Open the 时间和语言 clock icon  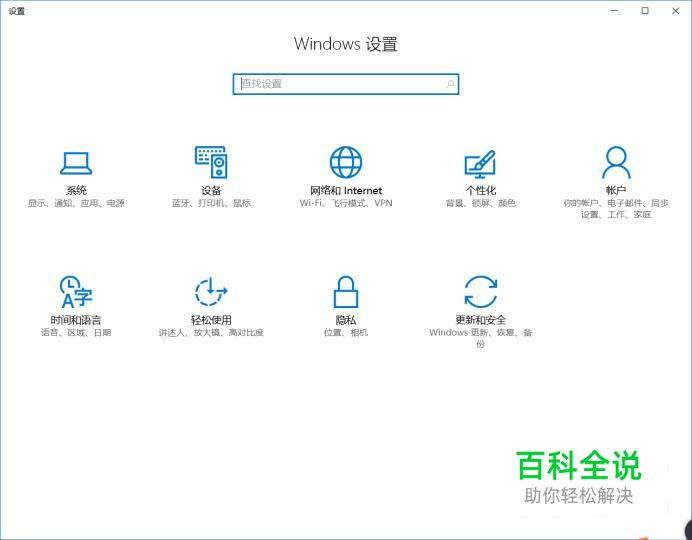(76, 291)
